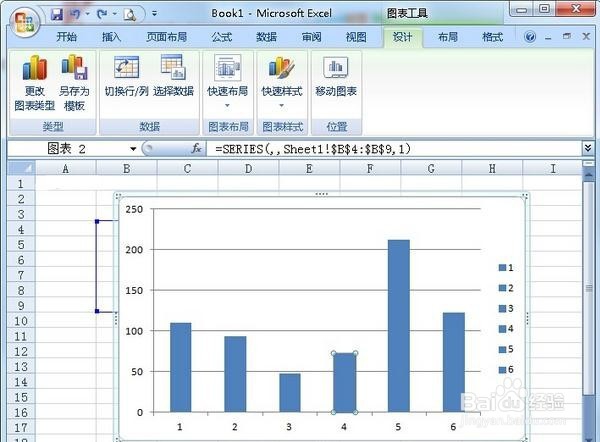Select the chart bar for category 5
This screenshot has width=600, height=442.
[399, 326]
